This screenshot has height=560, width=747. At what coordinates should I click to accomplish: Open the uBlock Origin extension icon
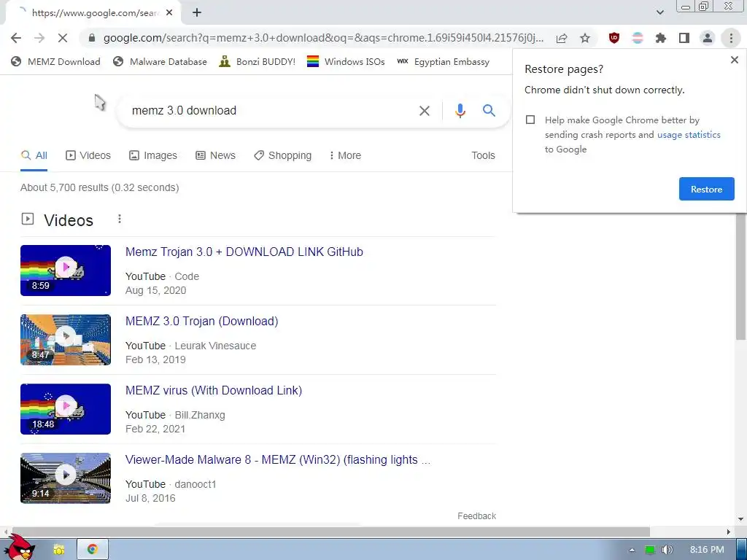click(614, 38)
